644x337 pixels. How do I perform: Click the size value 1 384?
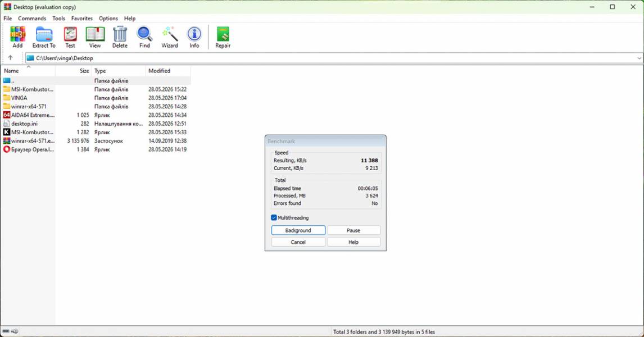tap(83, 149)
